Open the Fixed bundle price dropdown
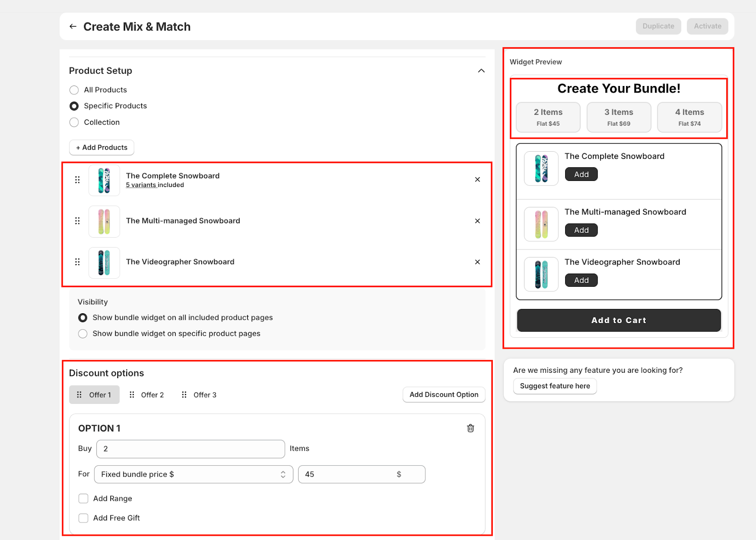 pos(193,474)
